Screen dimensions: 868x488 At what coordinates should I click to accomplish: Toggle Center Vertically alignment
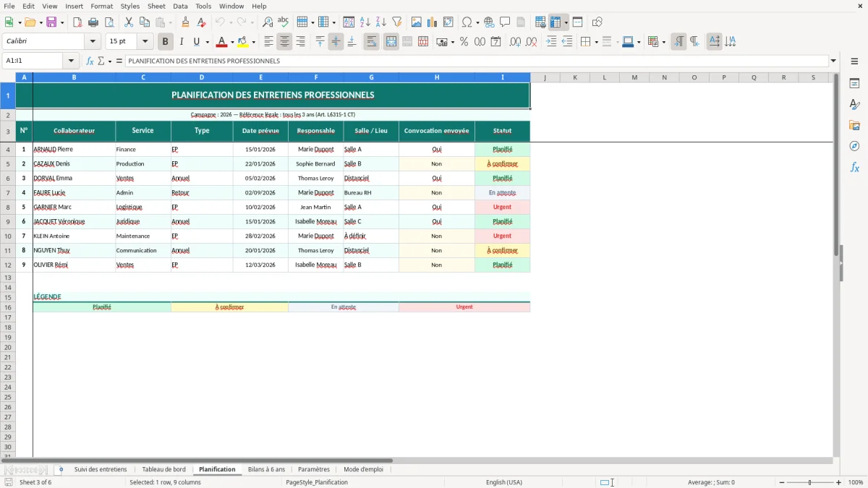tap(336, 42)
